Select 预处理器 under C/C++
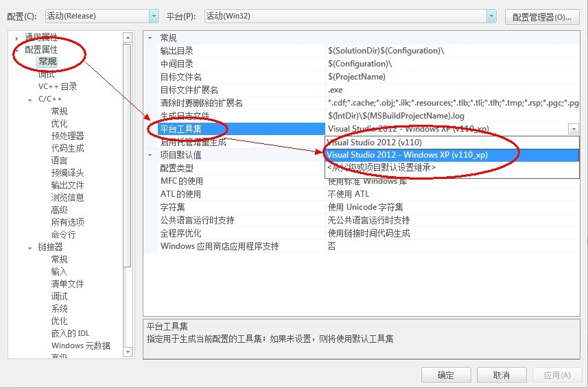Viewport: 588px width, 388px height. click(67, 136)
